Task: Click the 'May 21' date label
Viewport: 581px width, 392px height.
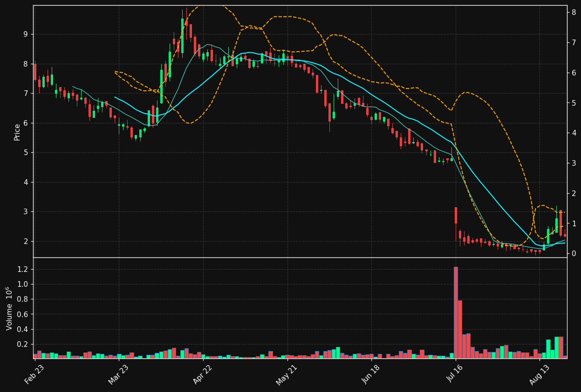Action: pos(287,374)
